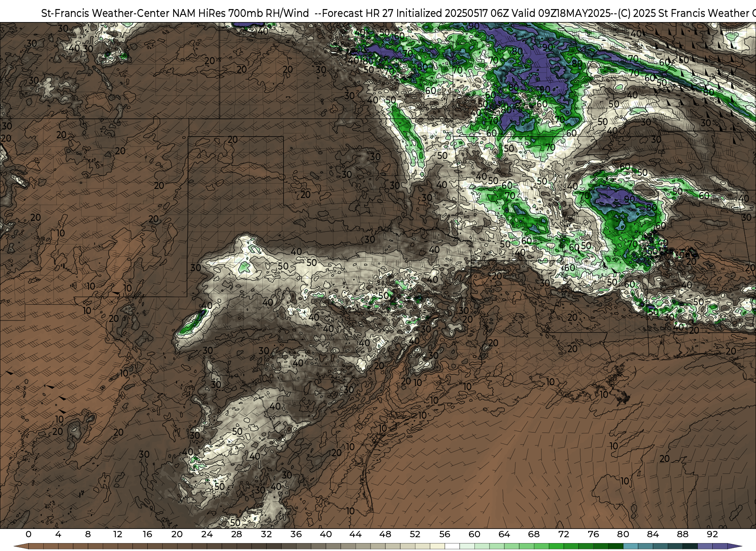Choose the legend label 64
The image size is (756, 551).
point(504,534)
